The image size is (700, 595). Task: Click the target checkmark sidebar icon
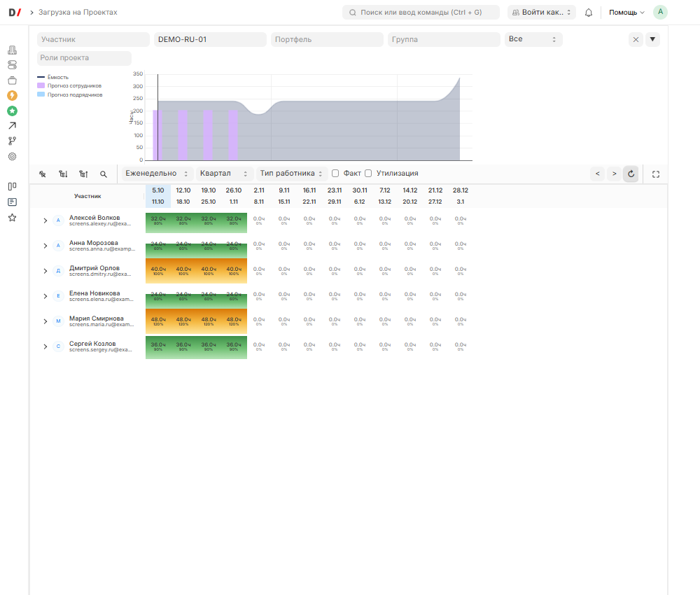point(13,156)
